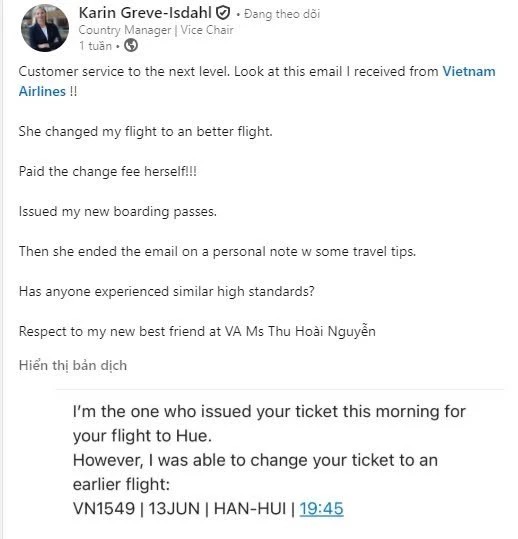Viewport: 518px width, 539px height.
Task: Open Karin Greve-Isdahl's profile photo
Action: pyautogui.click(x=45, y=28)
